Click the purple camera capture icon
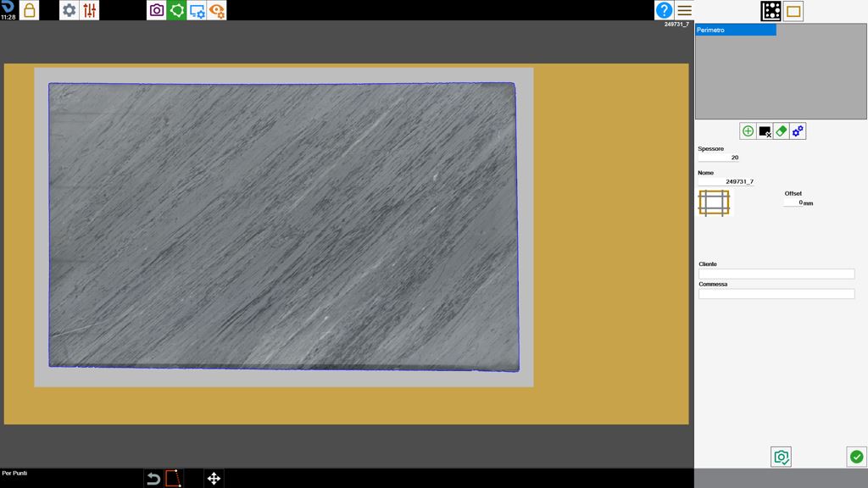 pyautogui.click(x=157, y=10)
